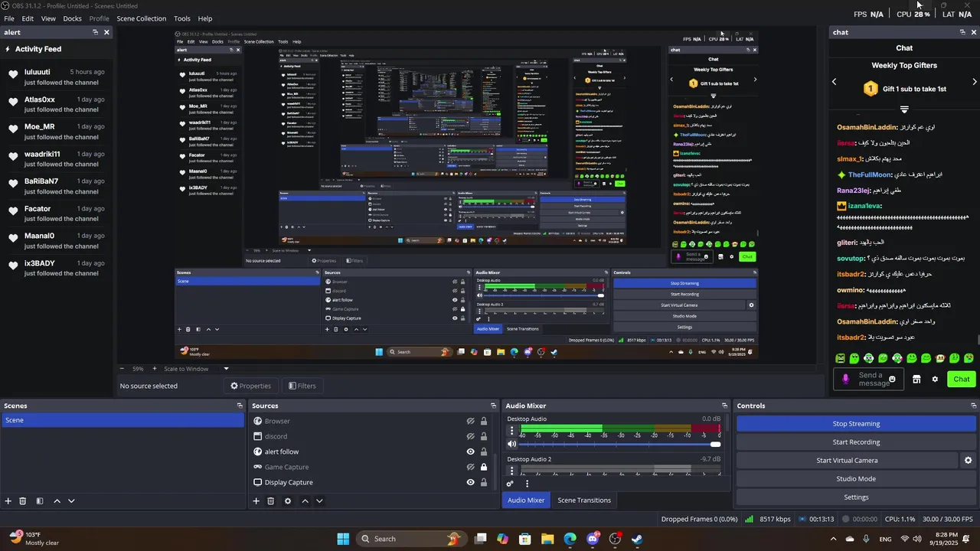Move scene up with arrow in Scenes toolbar
This screenshot has height=551, width=980.
tap(57, 501)
